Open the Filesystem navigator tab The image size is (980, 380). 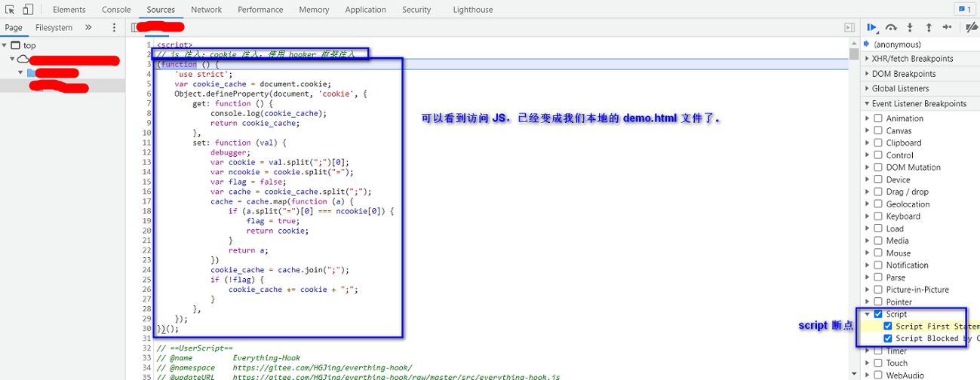pos(54,27)
